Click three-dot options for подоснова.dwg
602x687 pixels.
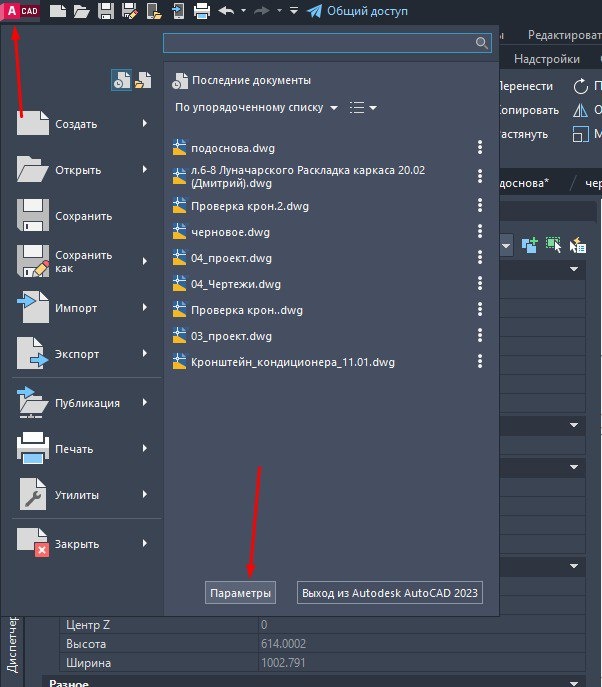(x=480, y=147)
